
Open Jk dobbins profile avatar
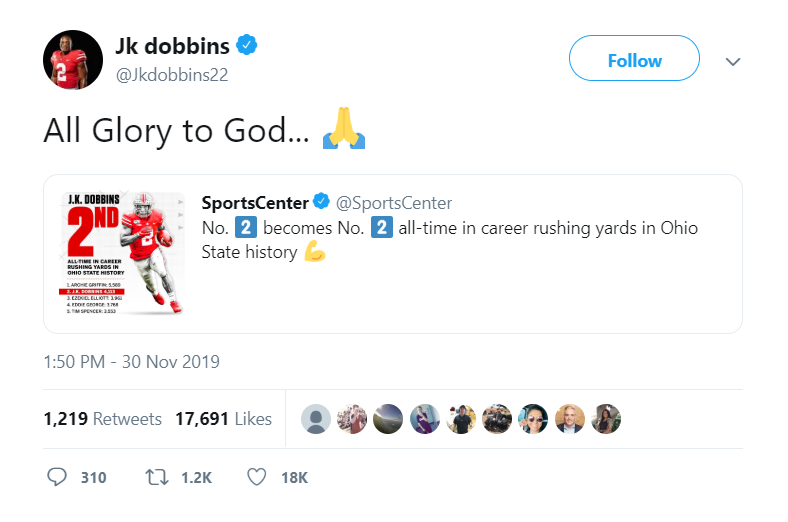point(73,60)
